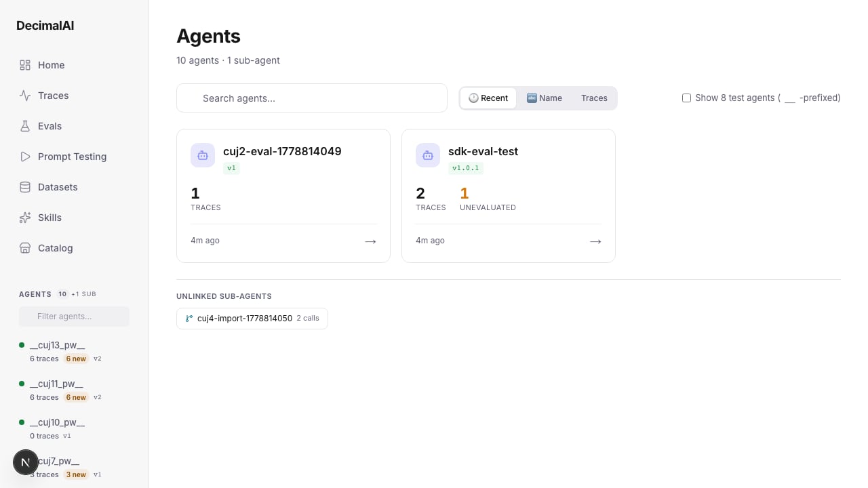Screen dimensions: 868x488
Task: Click the +1 SUB label in sidebar
Action: tap(83, 294)
